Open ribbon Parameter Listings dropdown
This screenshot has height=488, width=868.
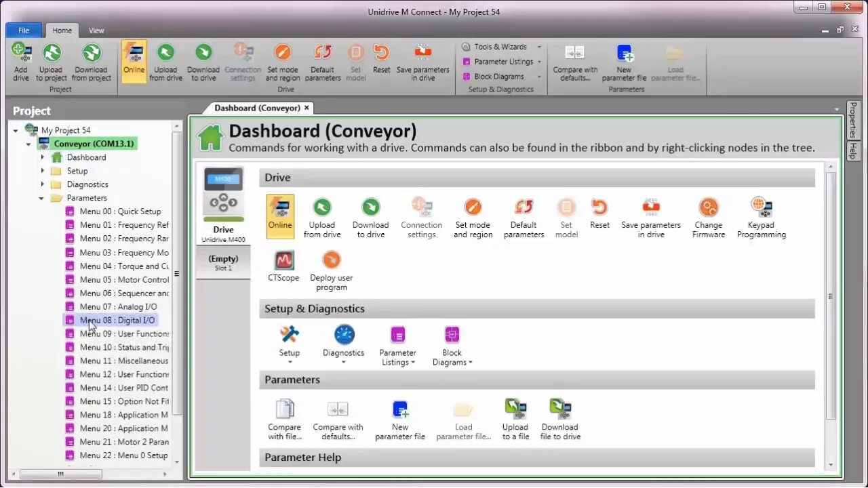coord(501,62)
